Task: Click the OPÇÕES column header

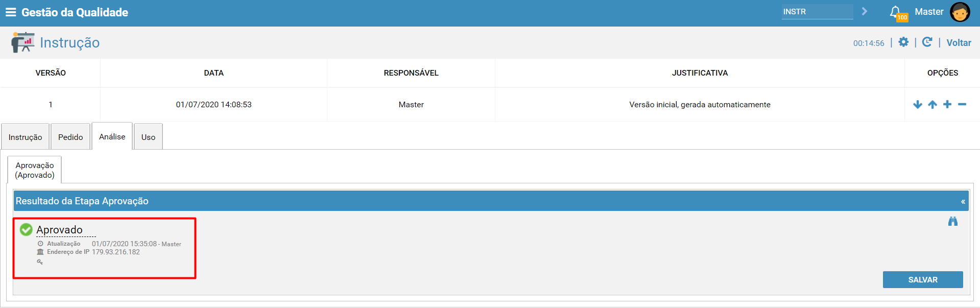Action: click(943, 73)
